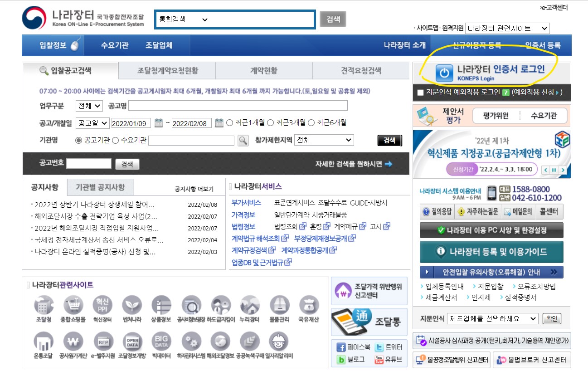Click the 공고번호 input field
Screen dimensions: 588x371
(89, 164)
